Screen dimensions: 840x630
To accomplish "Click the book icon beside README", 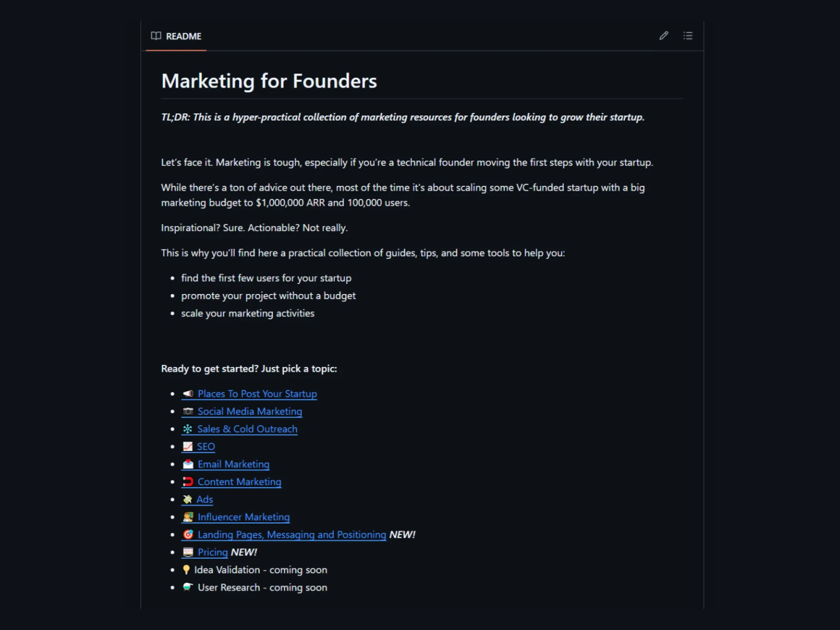I will click(x=156, y=36).
